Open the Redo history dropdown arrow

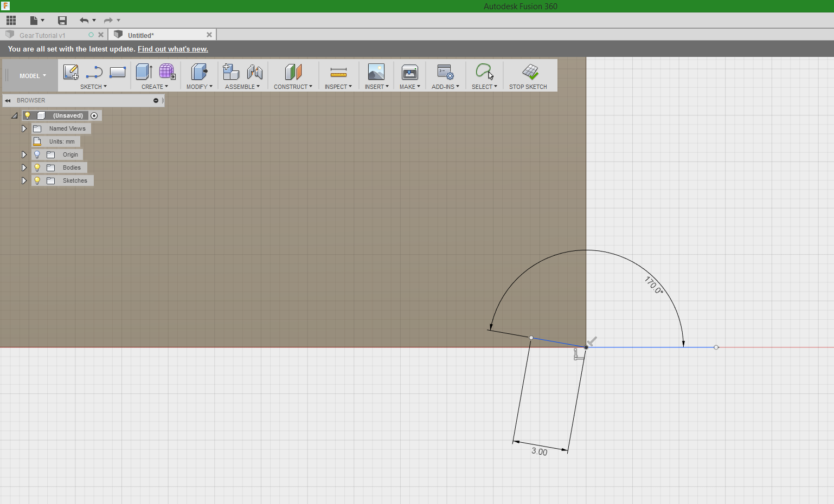coord(118,21)
